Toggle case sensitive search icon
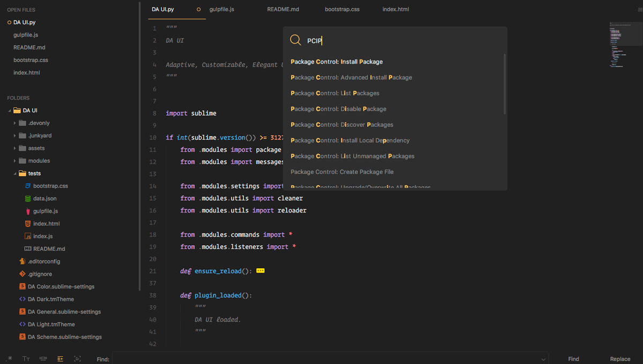This screenshot has width=643, height=364. (x=26, y=359)
